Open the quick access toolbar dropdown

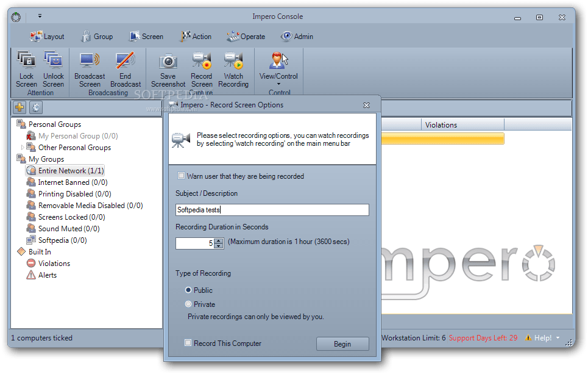[x=40, y=16]
